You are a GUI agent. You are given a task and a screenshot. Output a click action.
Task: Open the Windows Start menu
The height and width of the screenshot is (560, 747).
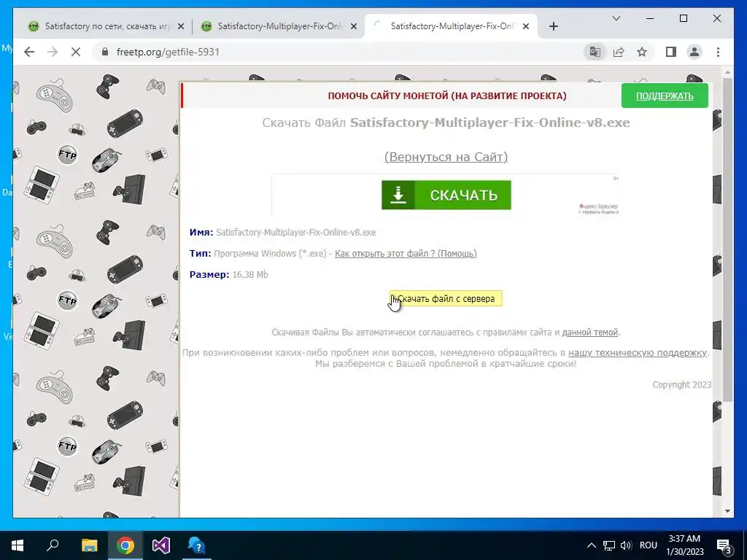click(x=18, y=545)
